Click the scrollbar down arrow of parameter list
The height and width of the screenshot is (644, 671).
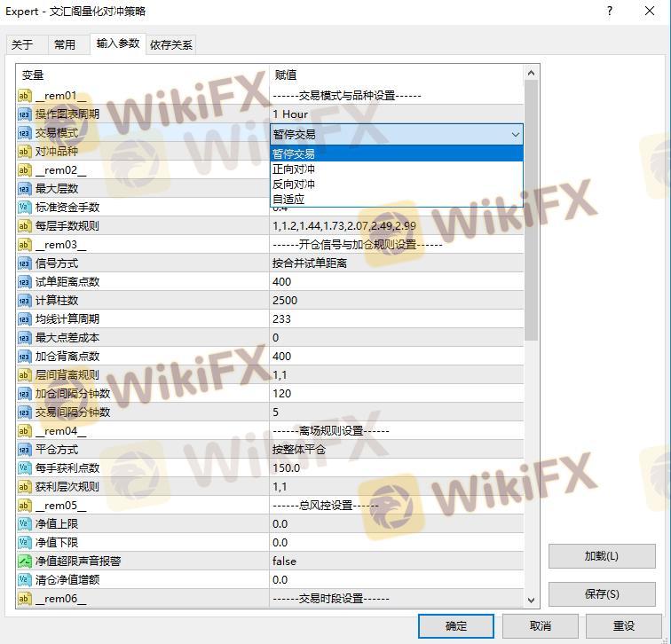[532, 600]
